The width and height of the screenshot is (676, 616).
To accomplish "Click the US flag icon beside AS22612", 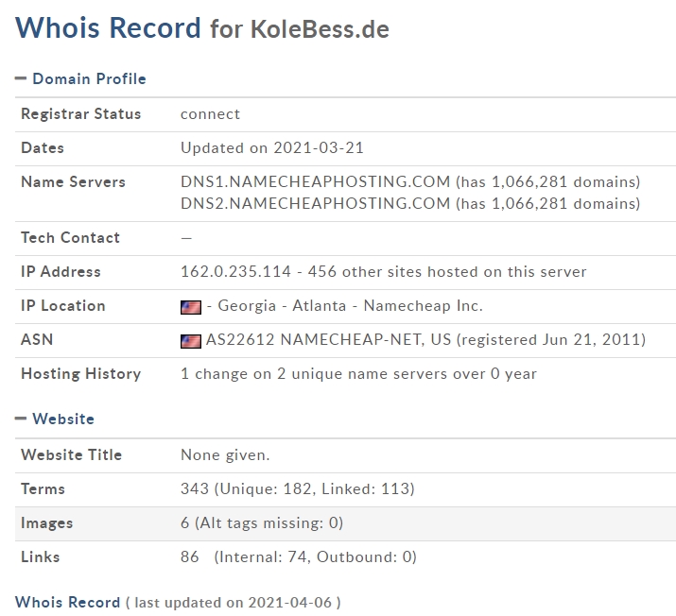I will click(191, 341).
